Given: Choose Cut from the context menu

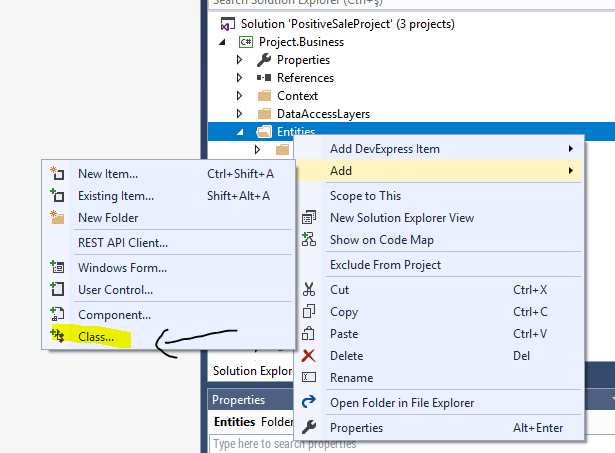Looking at the screenshot, I should (439, 290).
